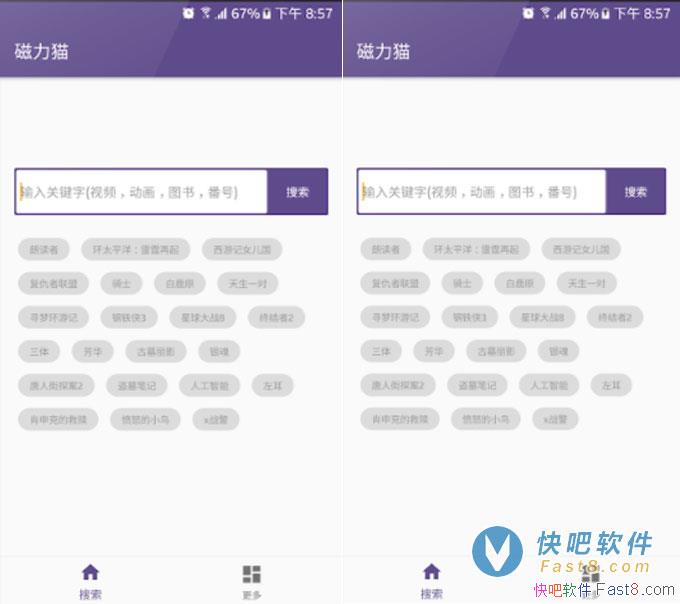The image size is (680, 604).
Task: Click the 磁力猫 title in left screen
Action: (41, 51)
